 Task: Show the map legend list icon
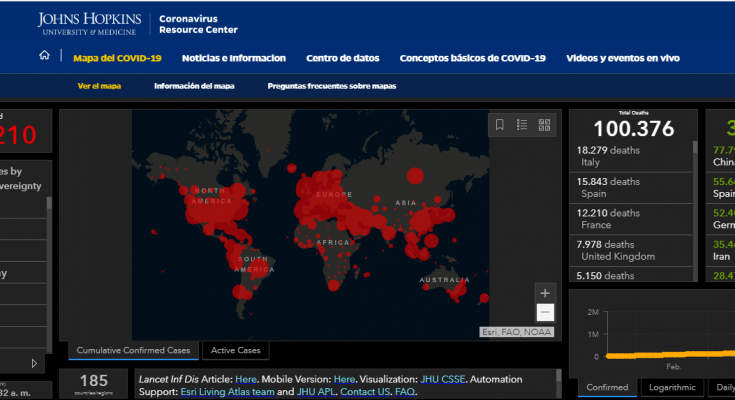point(522,125)
